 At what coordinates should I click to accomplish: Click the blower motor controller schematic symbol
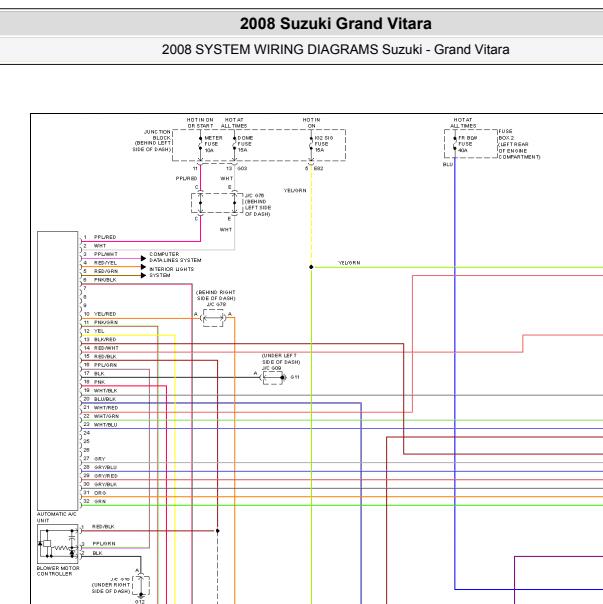coord(58,544)
